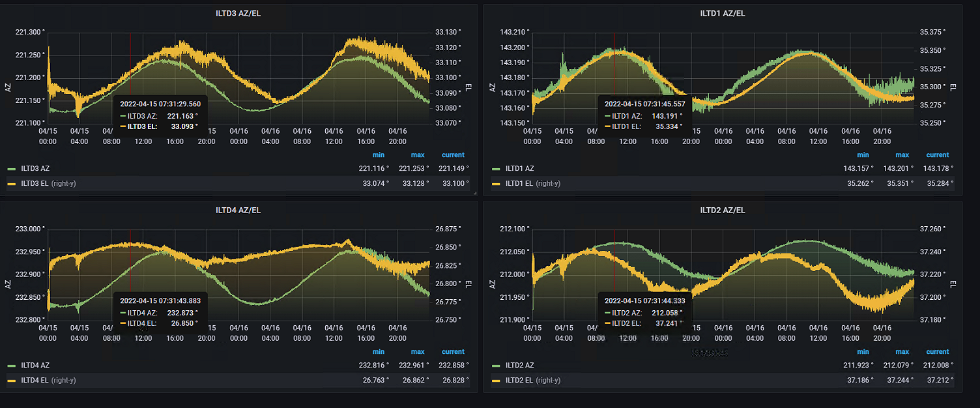This screenshot has width=980, height=408.
Task: Click the green ILTD2 AZ legend color swatch
Action: click(x=497, y=366)
